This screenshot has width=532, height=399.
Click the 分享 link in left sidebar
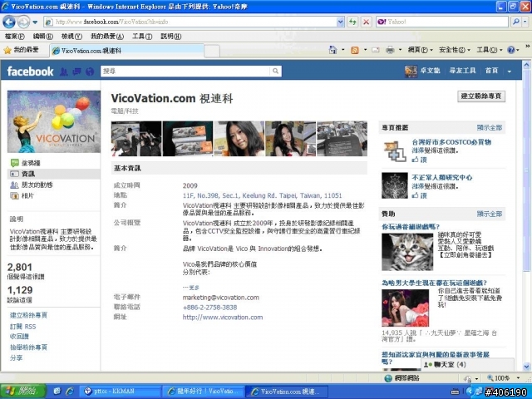click(16, 357)
